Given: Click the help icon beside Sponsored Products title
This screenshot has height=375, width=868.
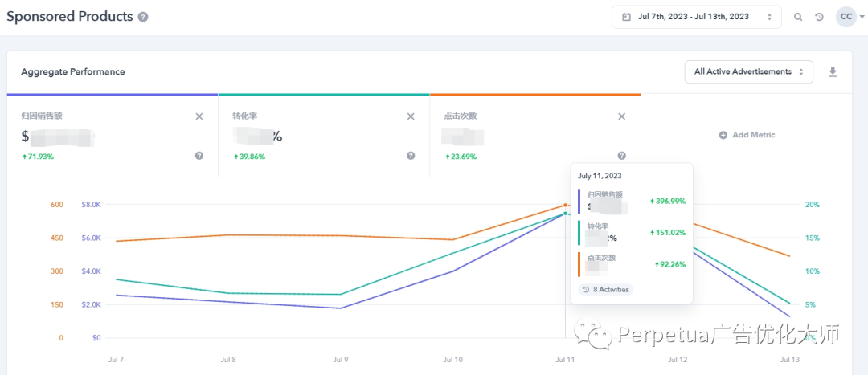Looking at the screenshot, I should click(x=143, y=17).
